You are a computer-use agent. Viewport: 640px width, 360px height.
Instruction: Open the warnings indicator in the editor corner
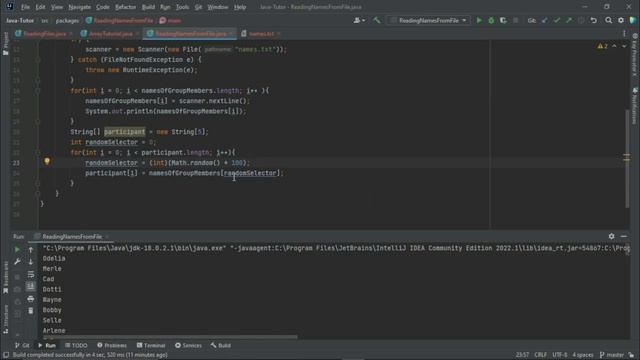pos(602,47)
